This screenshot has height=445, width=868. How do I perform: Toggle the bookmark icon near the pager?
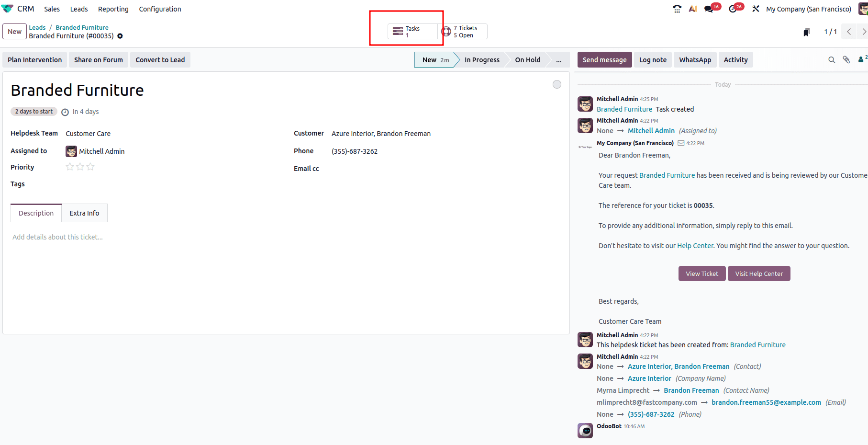click(x=806, y=32)
